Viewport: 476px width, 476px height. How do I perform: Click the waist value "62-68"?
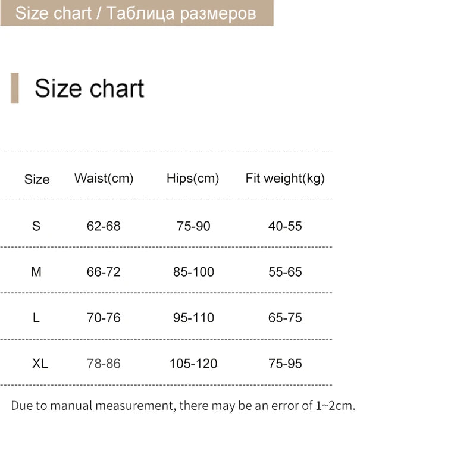[x=104, y=226]
